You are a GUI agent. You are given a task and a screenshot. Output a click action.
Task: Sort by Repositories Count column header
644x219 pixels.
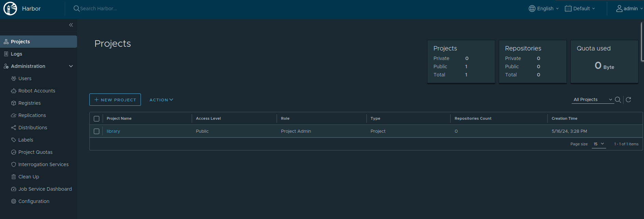pos(473,118)
